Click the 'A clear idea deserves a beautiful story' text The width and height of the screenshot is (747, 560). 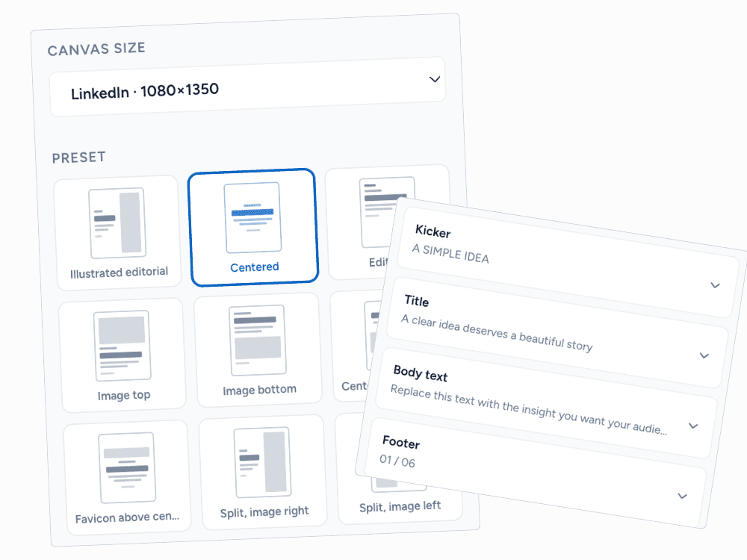pos(497,332)
